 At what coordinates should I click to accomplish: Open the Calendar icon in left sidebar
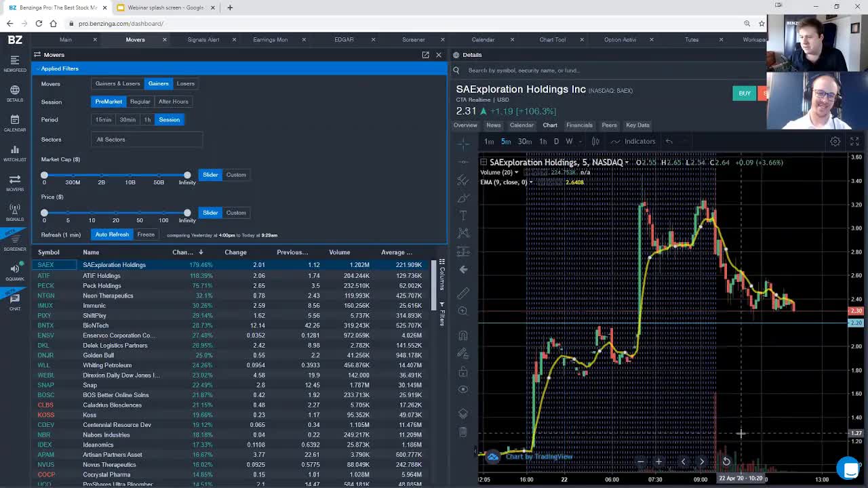[15, 123]
